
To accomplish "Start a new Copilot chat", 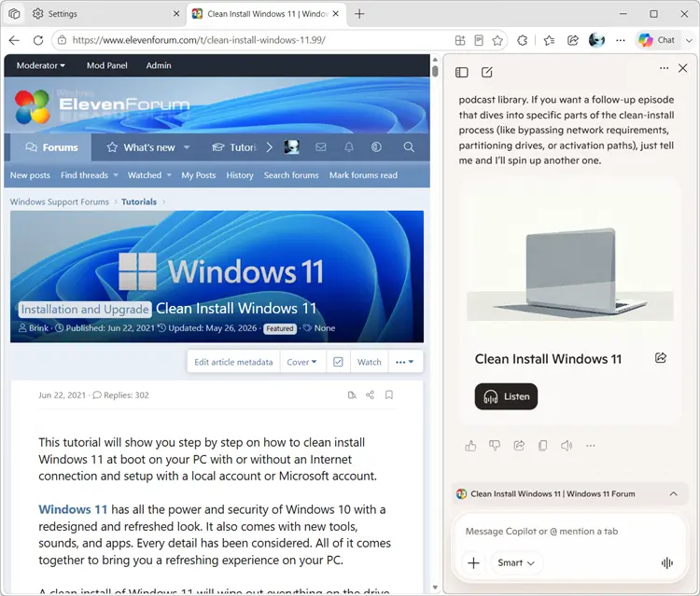I will tap(486, 72).
